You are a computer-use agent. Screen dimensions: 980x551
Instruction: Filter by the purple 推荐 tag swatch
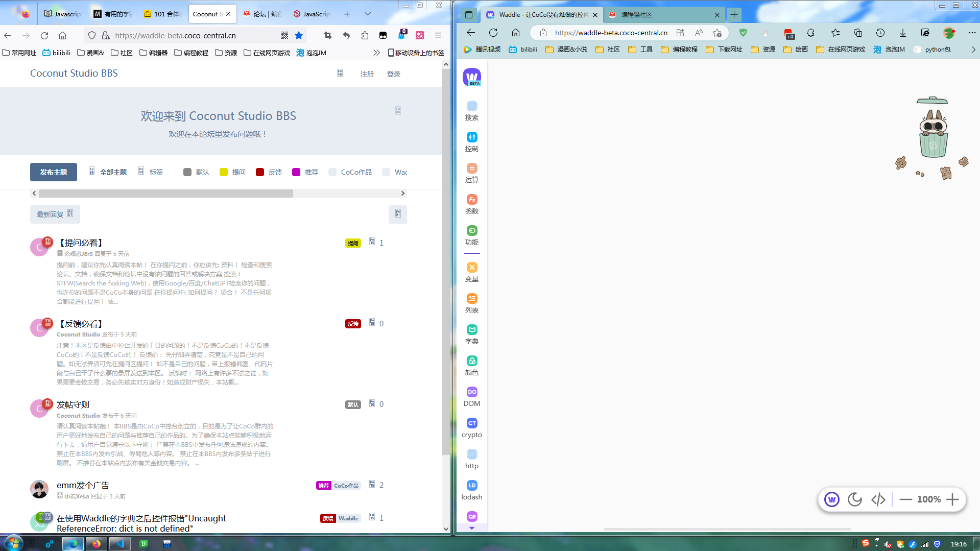point(296,172)
